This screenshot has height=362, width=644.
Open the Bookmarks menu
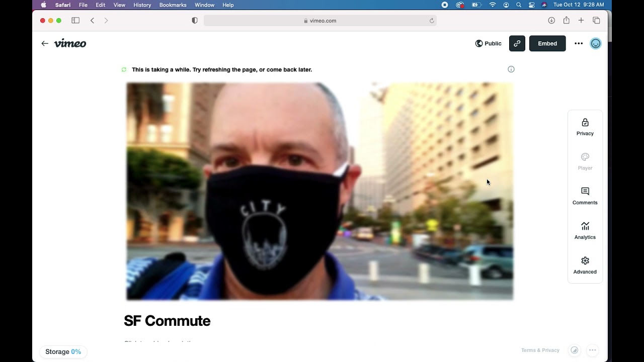tap(173, 5)
